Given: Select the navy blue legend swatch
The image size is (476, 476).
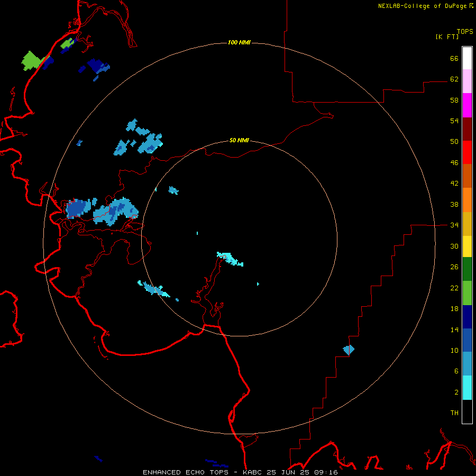Looking at the screenshot, I should (x=467, y=317).
